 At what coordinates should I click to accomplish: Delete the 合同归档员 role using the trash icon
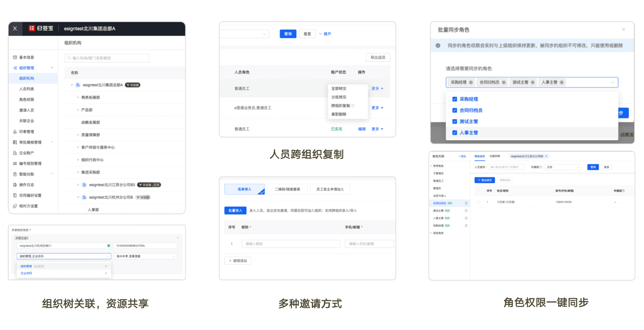click(466, 203)
